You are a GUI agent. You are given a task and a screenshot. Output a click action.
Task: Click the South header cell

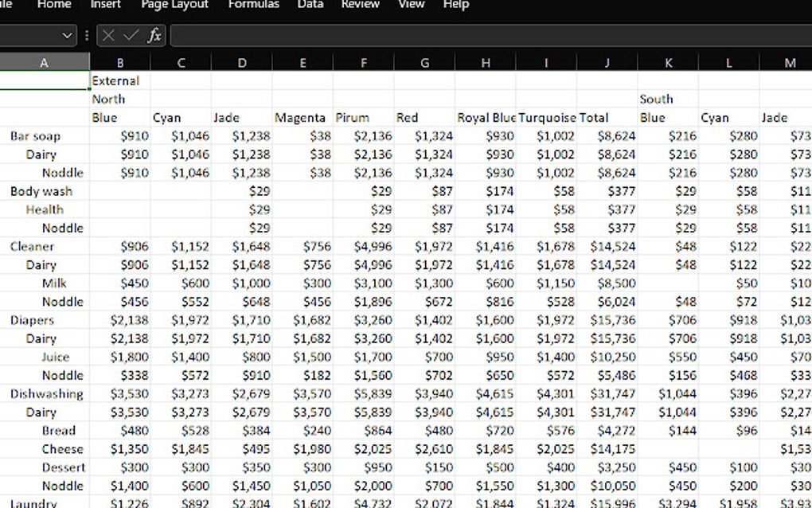pos(654,99)
